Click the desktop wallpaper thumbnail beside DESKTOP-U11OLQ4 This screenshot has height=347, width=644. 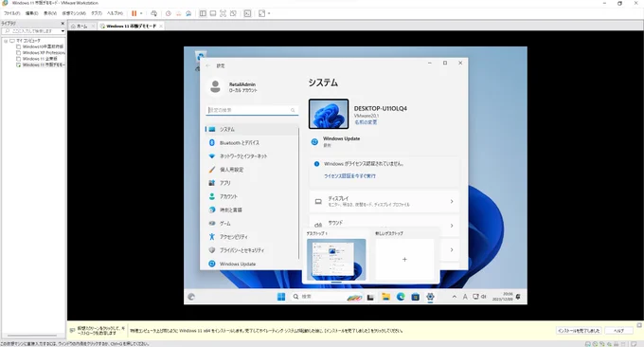coord(329,114)
